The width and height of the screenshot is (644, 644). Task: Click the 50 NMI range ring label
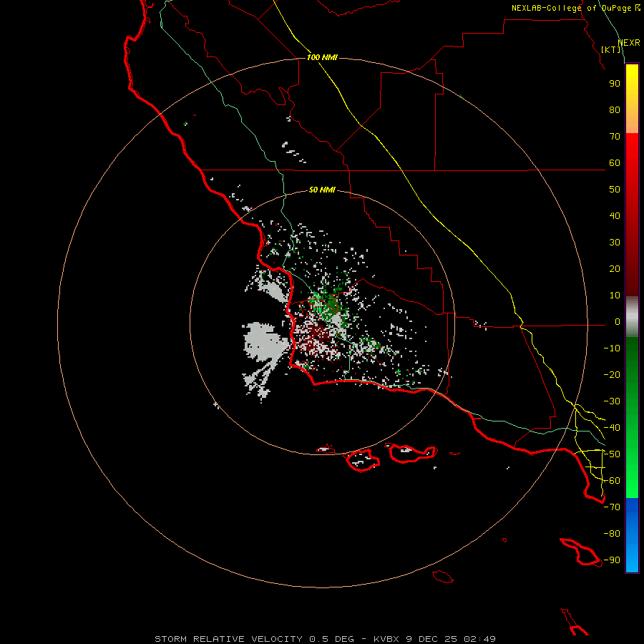point(322,190)
